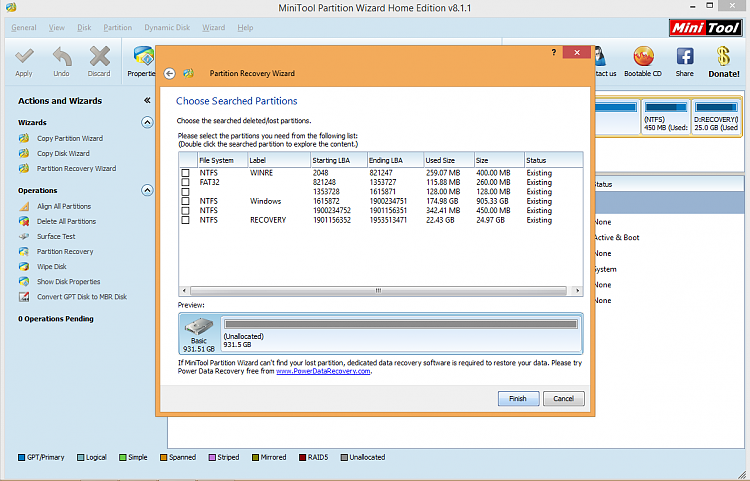Run Surface Test operation
This screenshot has width=750, height=481.
56,236
